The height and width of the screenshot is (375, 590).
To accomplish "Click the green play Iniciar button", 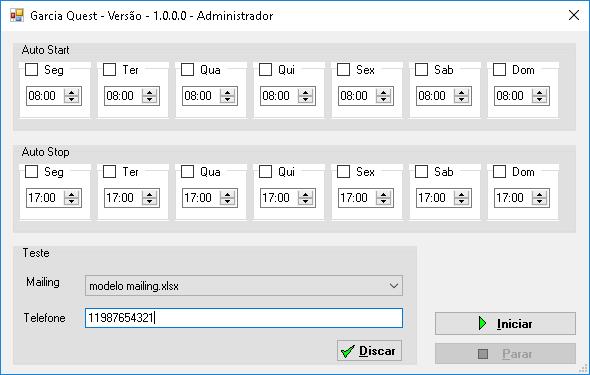I will click(x=505, y=323).
